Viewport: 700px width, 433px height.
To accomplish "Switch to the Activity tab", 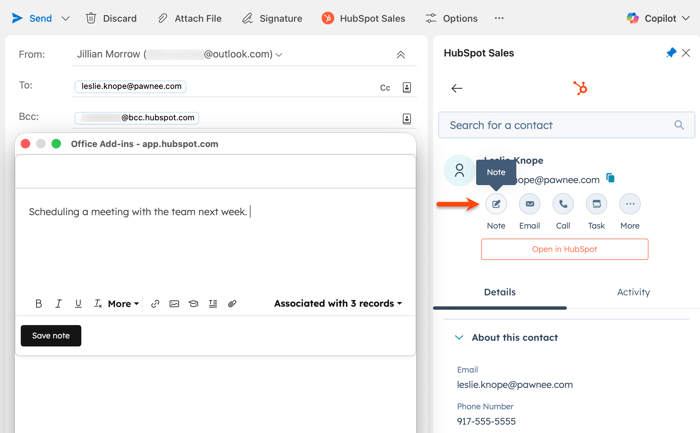I will click(633, 292).
